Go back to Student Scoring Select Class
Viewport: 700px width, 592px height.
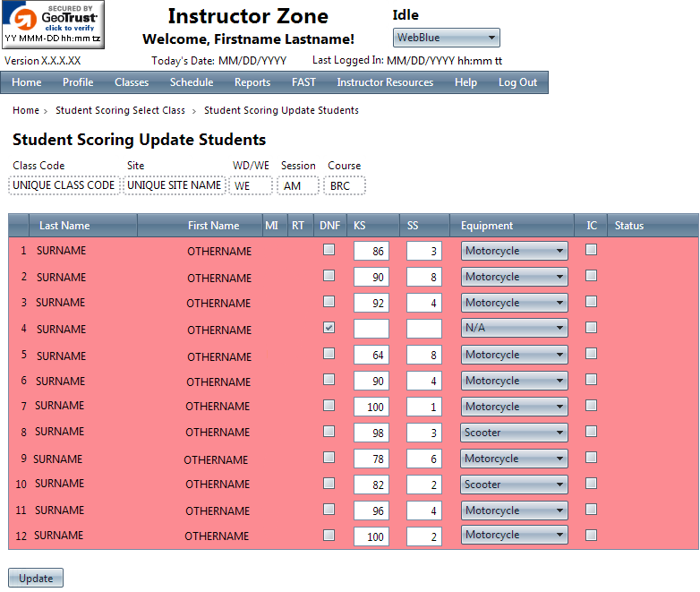(x=120, y=110)
